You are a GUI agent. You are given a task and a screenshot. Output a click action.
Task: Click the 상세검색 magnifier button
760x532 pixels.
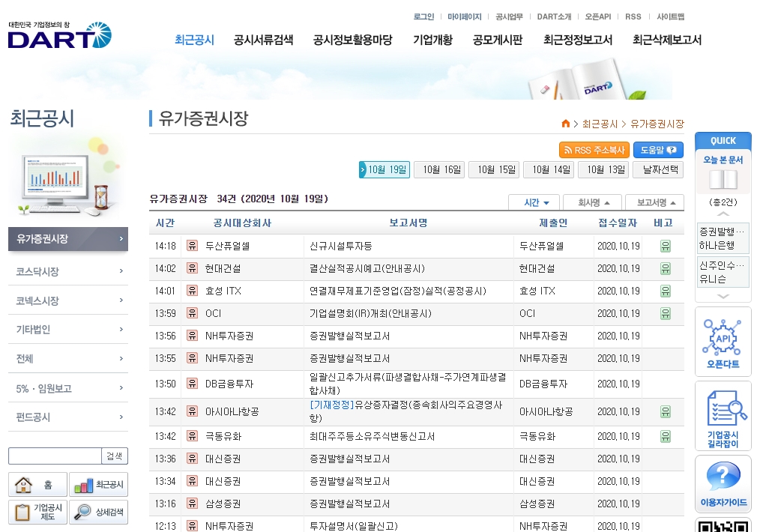click(x=98, y=512)
